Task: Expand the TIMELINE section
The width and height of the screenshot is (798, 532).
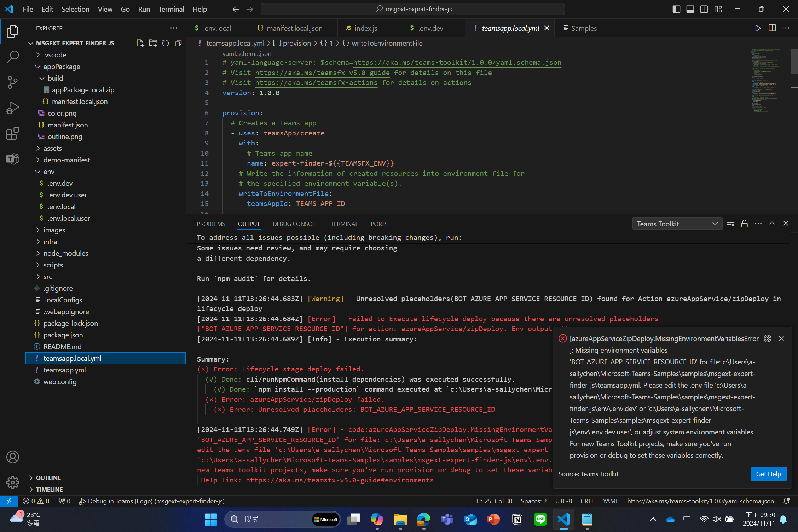Action: tap(105, 489)
